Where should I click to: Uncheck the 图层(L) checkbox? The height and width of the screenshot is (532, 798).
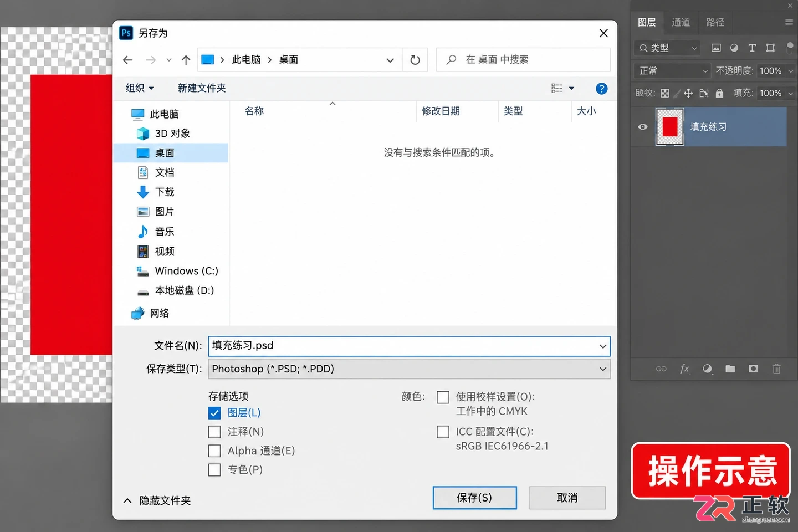[x=214, y=413]
